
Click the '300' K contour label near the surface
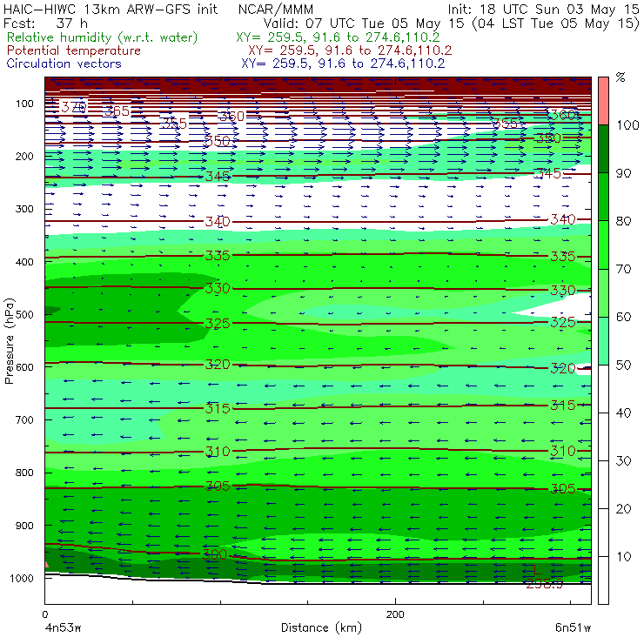(215, 554)
